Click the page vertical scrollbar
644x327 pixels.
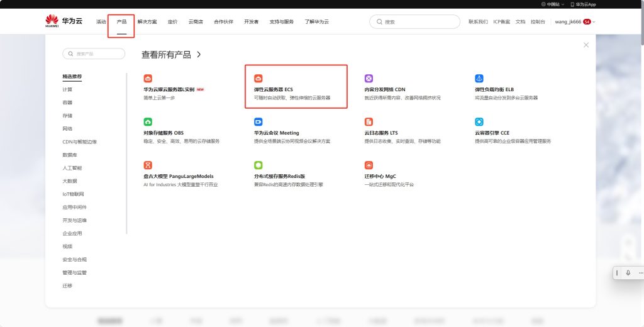coord(642,26)
